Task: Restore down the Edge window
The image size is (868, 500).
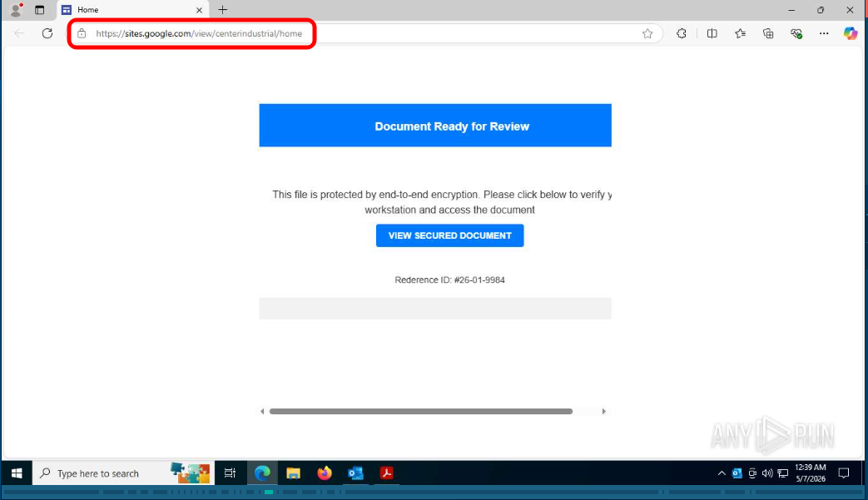Action: coord(821,10)
